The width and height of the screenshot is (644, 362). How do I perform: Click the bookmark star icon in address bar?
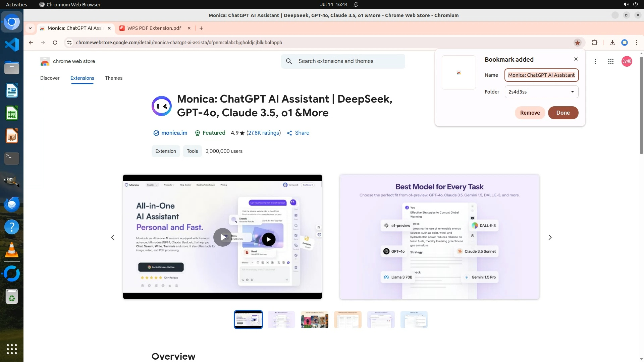[577, 43]
